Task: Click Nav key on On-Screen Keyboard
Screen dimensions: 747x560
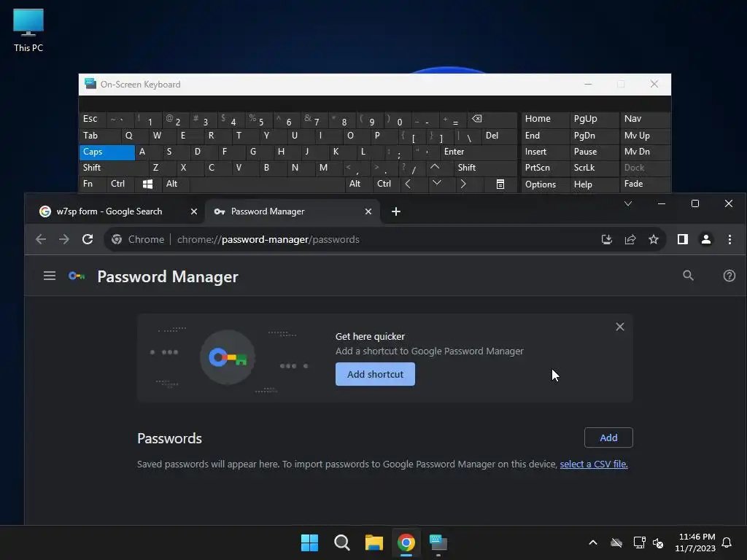Action: click(645, 119)
